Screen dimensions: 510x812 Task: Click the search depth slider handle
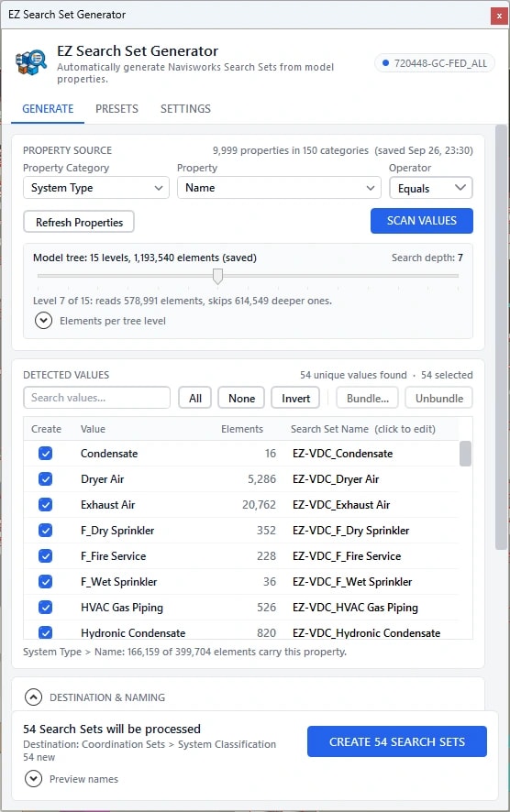pyautogui.click(x=217, y=276)
